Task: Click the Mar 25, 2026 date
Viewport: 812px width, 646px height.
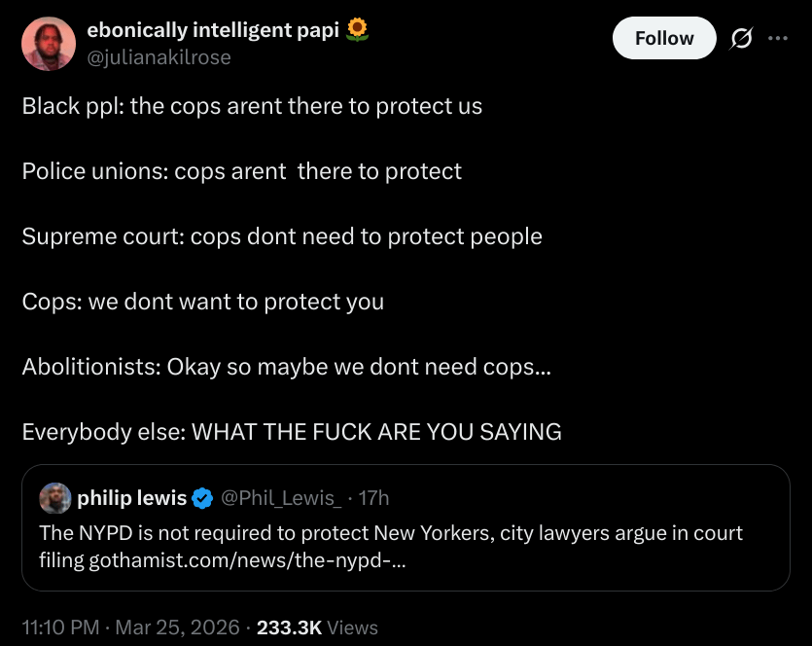Action: pos(179,628)
